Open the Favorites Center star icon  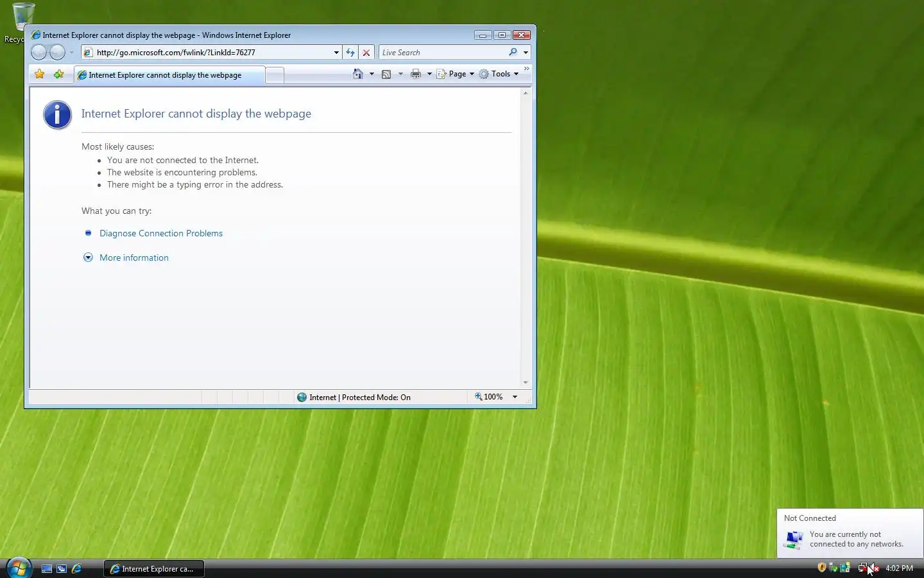click(x=40, y=74)
